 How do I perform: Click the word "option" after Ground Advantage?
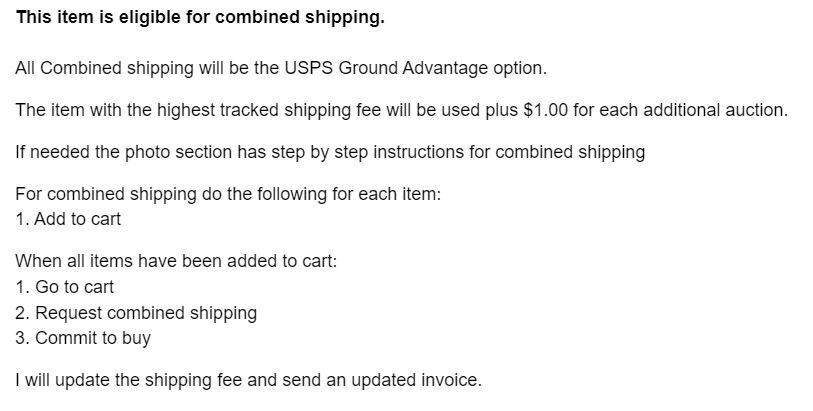pyautogui.click(x=518, y=68)
